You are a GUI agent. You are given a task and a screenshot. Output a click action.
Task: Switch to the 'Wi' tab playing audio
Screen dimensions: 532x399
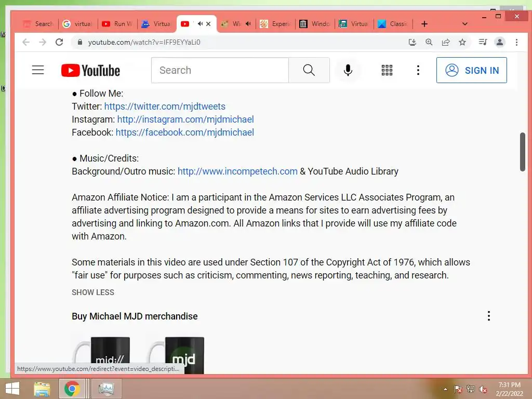(235, 24)
